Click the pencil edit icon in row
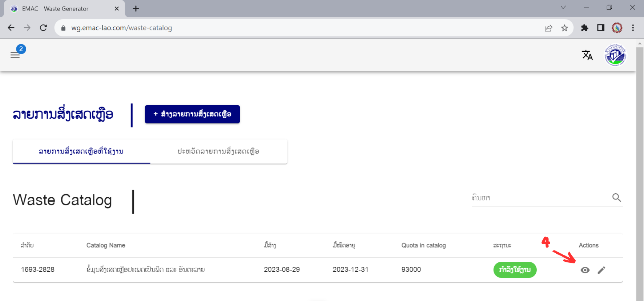644x301 pixels. 601,270
